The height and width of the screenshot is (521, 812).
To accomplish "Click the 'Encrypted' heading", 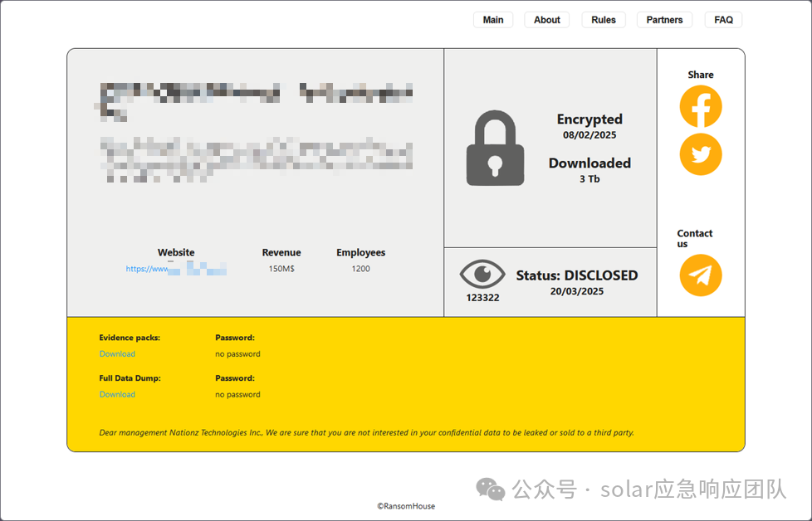I will [x=589, y=119].
